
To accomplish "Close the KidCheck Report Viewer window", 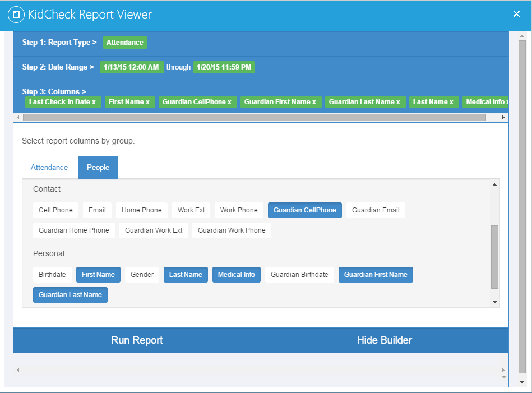I will pos(516,14).
